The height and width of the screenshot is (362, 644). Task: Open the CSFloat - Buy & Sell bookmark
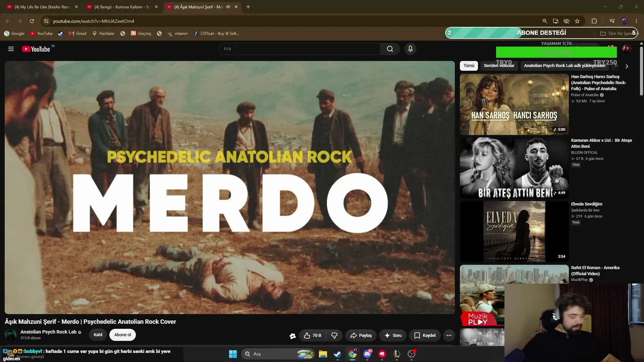coord(216,34)
